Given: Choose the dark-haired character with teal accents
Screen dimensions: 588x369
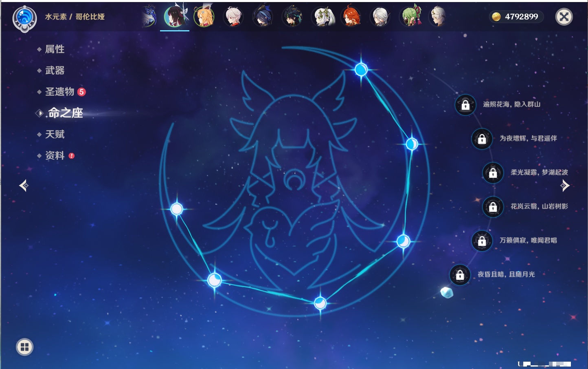Looking at the screenshot, I should (292, 17).
